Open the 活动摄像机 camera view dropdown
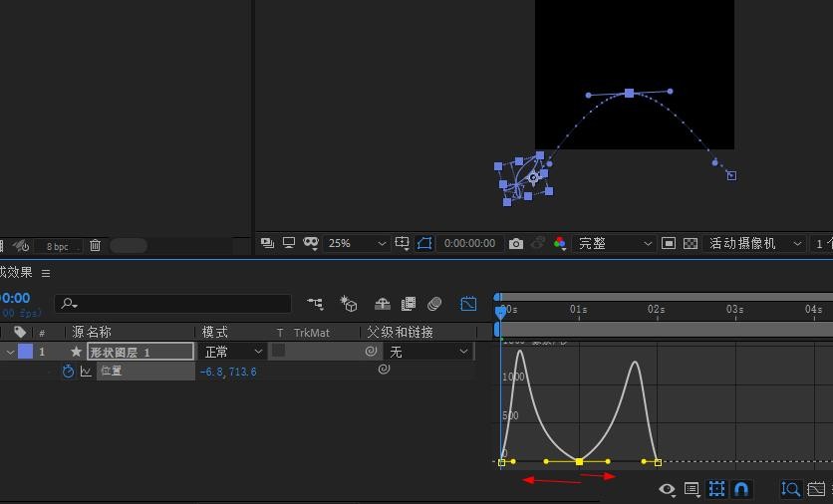The image size is (833, 504). pos(754,243)
